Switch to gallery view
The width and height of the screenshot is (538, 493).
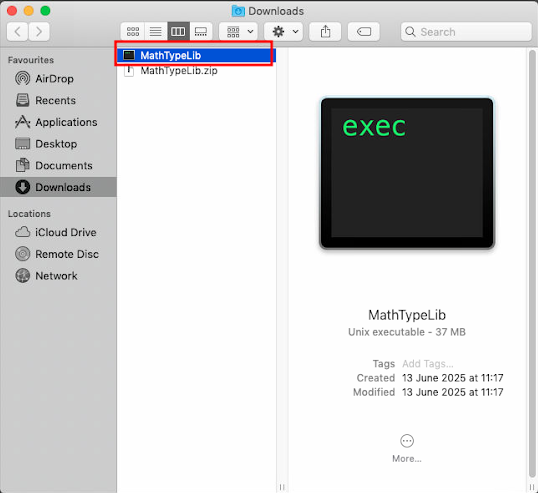(x=201, y=32)
